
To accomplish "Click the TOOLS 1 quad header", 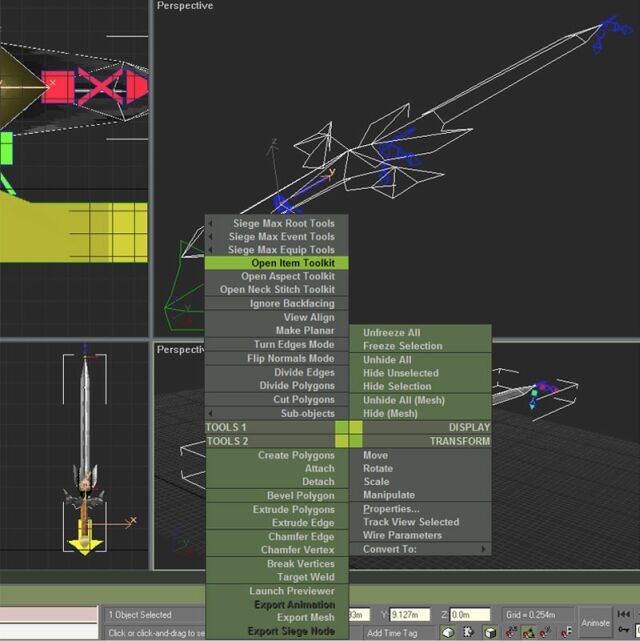I will [x=270, y=427].
